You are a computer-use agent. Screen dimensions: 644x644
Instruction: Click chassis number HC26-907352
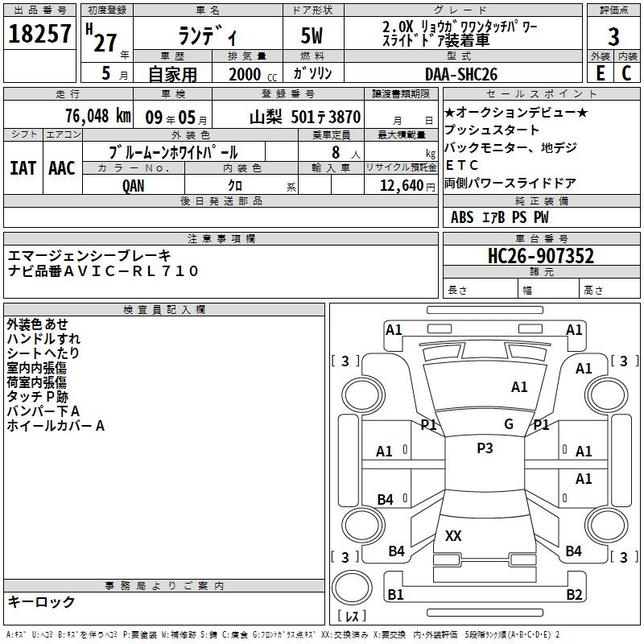point(541,255)
